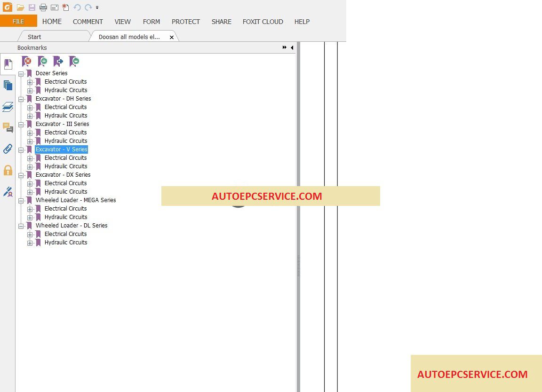Collapse the Excavator - III Series bookmark
The image size is (542, 392).
[21, 125]
